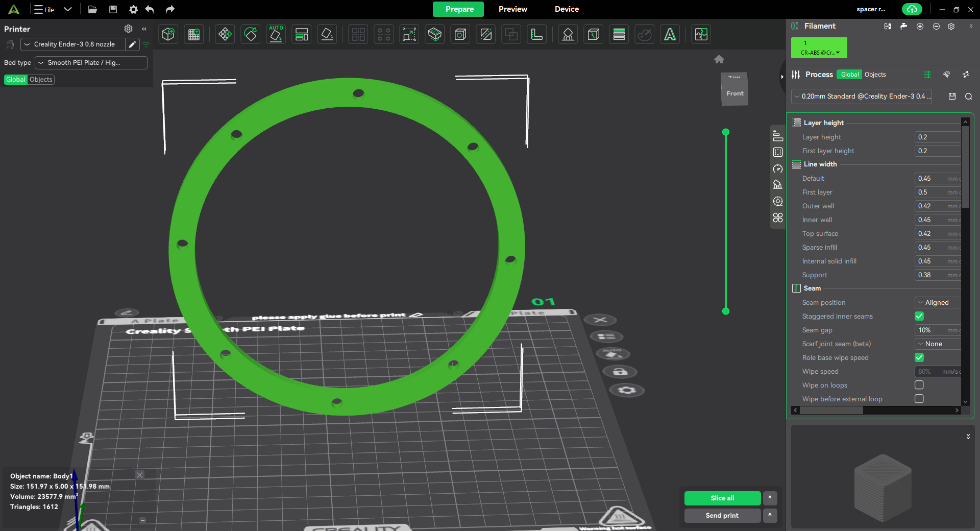Open the Scarf joint seam dropdown
The height and width of the screenshot is (531, 980).
pyautogui.click(x=938, y=344)
